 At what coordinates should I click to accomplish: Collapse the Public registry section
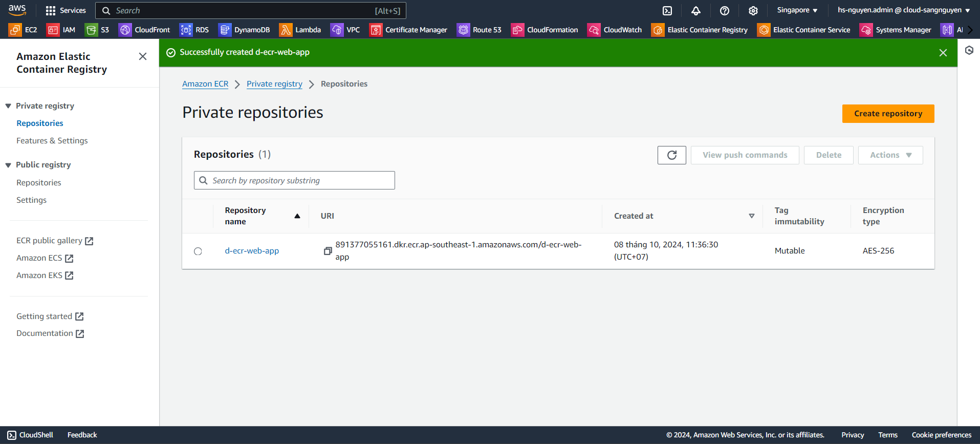coord(8,165)
